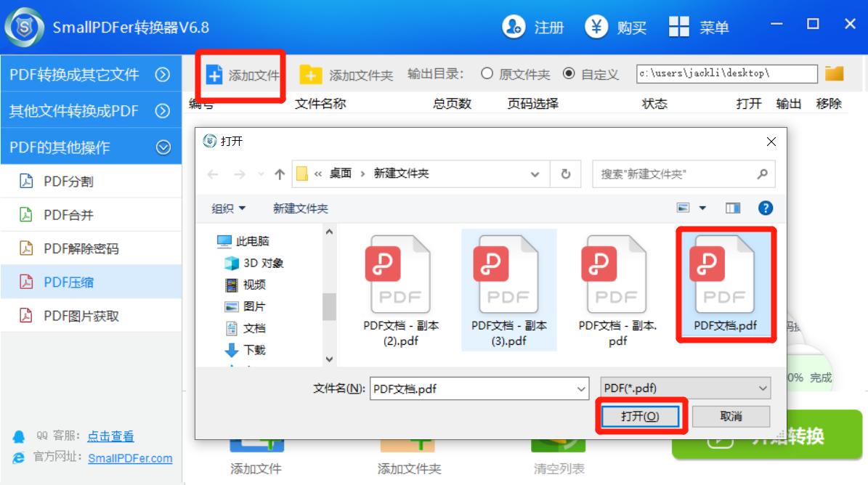Click the 总页数 column header

tap(453, 103)
